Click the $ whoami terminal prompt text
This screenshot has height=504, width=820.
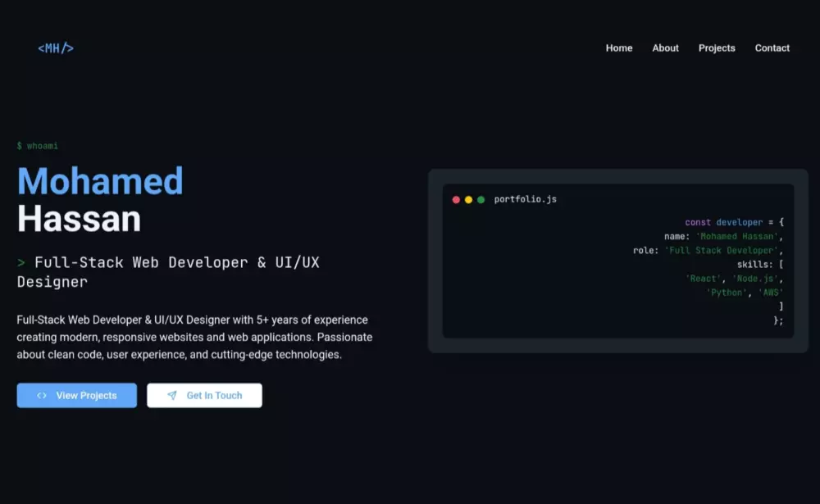click(37, 146)
